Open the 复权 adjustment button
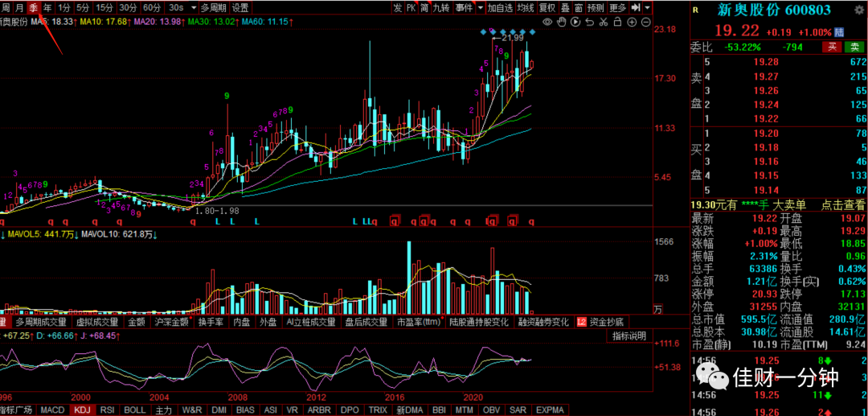Image resolution: width=868 pixels, height=416 pixels. pyautogui.click(x=547, y=8)
